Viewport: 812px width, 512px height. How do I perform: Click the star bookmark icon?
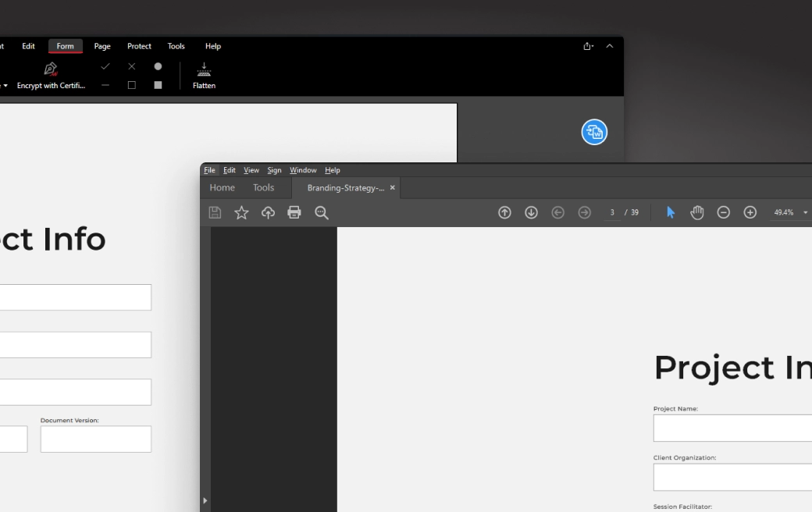[x=241, y=212]
